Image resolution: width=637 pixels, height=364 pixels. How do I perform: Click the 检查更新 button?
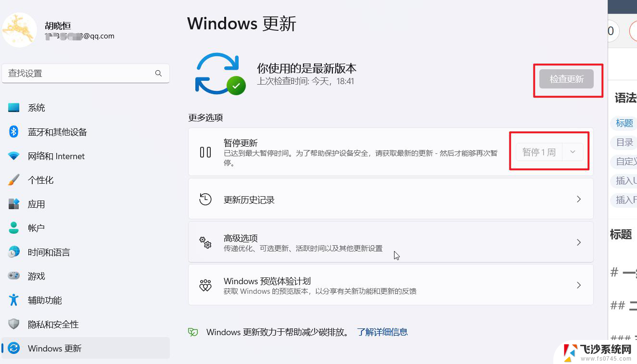tap(566, 79)
